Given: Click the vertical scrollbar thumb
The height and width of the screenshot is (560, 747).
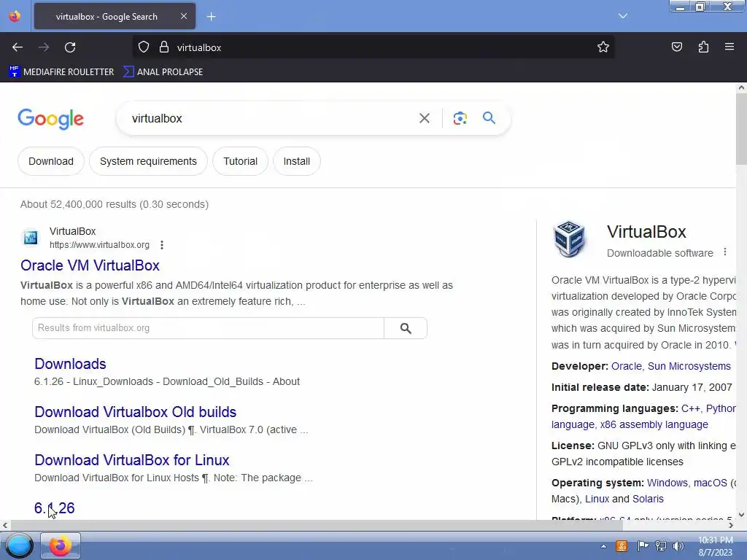Looking at the screenshot, I should (x=741, y=128).
